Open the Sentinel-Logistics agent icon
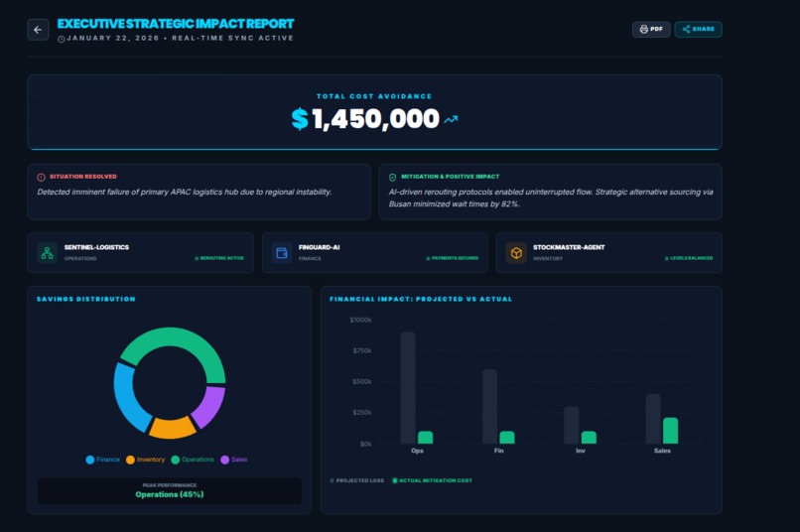This screenshot has height=532, width=800. (47, 252)
